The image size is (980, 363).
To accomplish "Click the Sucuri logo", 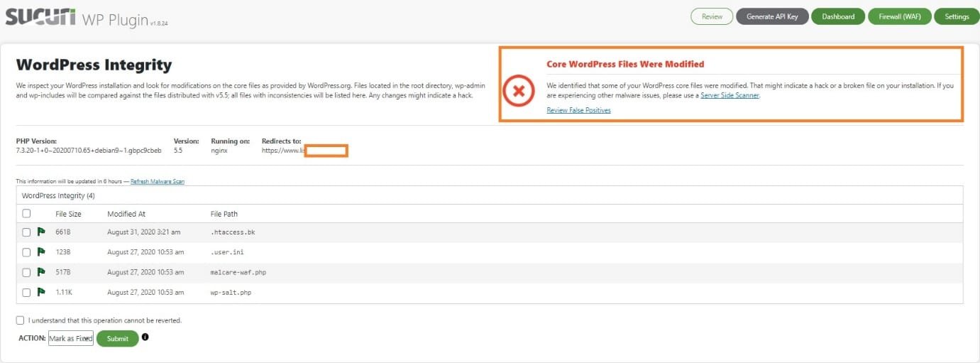I will tap(40, 17).
